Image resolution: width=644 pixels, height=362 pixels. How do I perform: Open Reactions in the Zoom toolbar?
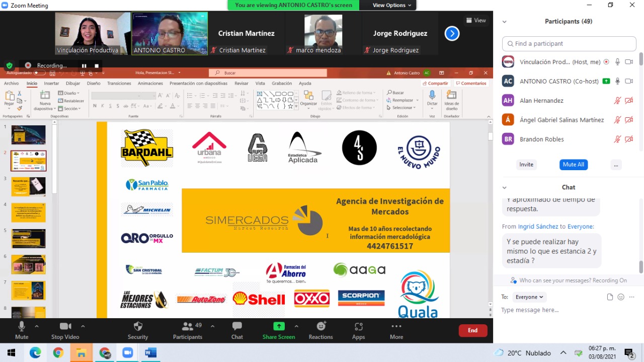point(321,330)
